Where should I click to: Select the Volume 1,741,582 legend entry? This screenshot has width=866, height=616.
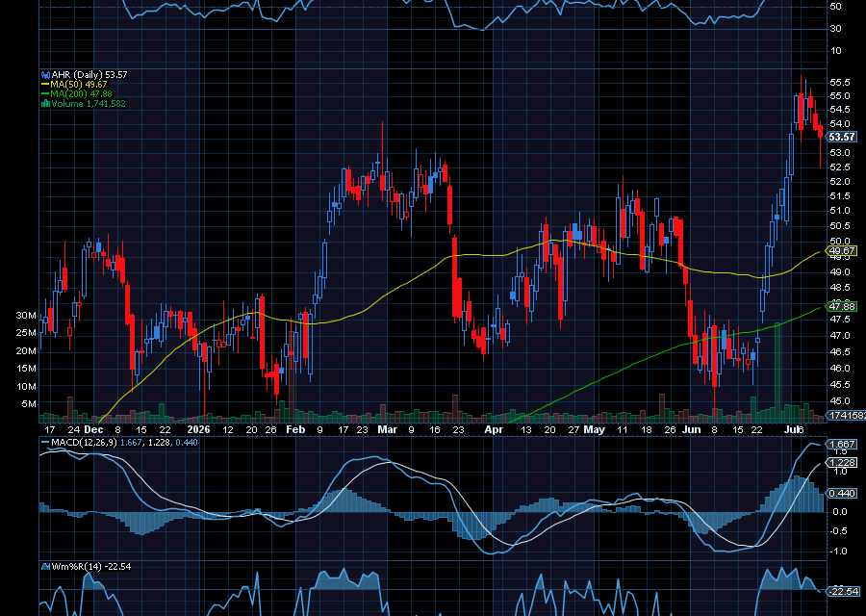pyautogui.click(x=89, y=103)
